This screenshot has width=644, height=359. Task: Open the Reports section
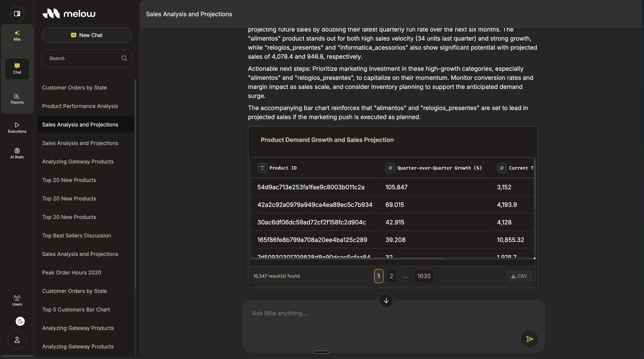(17, 99)
